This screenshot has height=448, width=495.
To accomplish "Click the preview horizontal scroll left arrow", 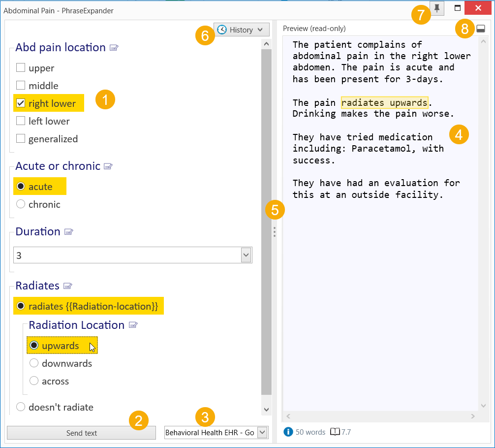I will (x=288, y=416).
